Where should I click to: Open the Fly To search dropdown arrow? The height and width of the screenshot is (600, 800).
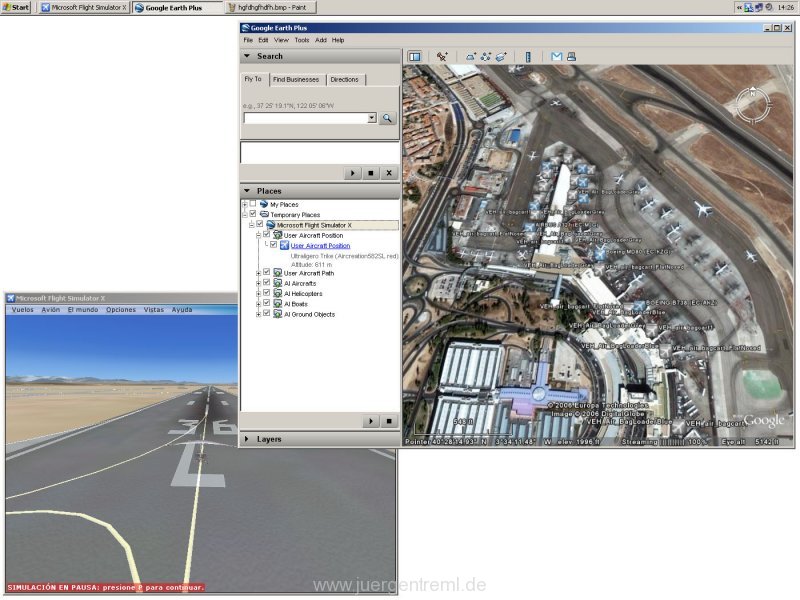[372, 118]
